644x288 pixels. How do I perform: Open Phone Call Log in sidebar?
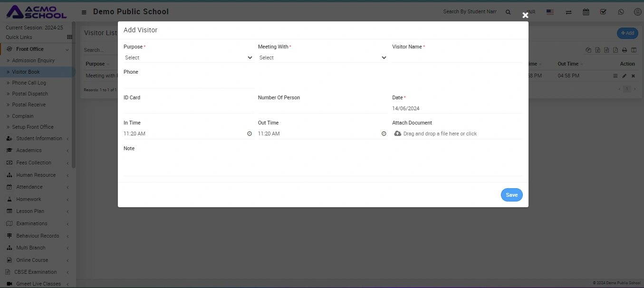tap(29, 83)
